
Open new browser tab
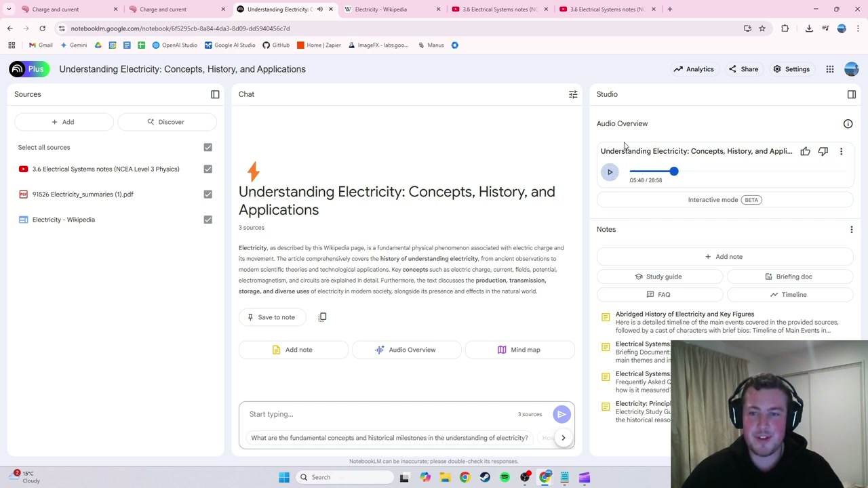(x=669, y=9)
